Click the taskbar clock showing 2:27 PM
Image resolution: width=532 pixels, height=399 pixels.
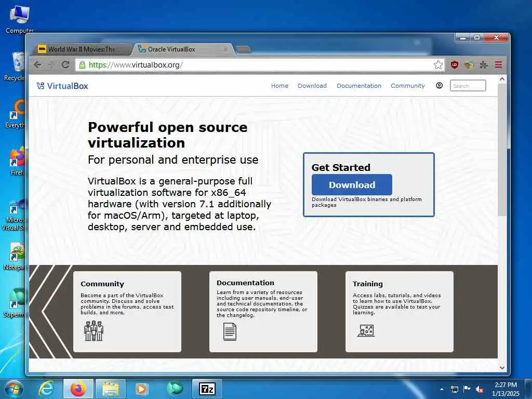[x=506, y=385]
